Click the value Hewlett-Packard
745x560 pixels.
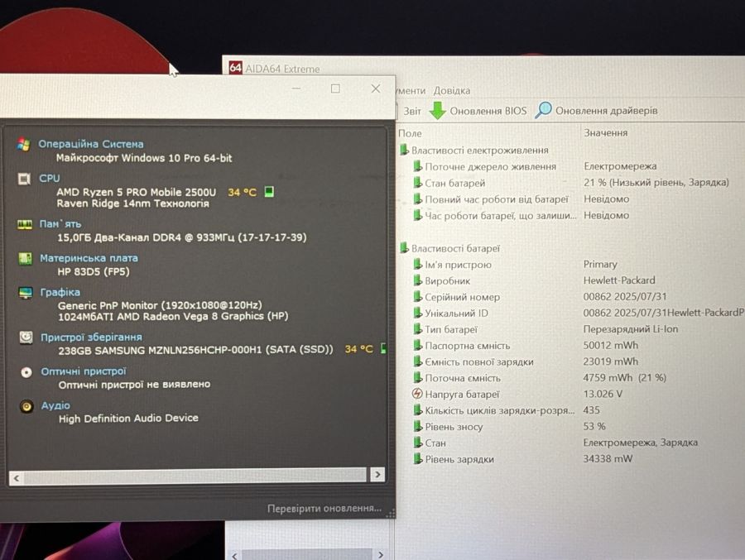point(619,280)
